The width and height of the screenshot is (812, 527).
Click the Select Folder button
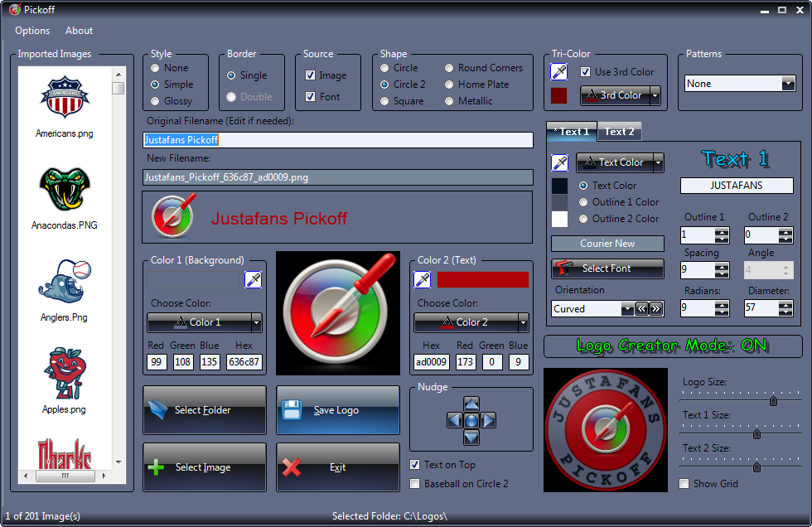(x=205, y=410)
